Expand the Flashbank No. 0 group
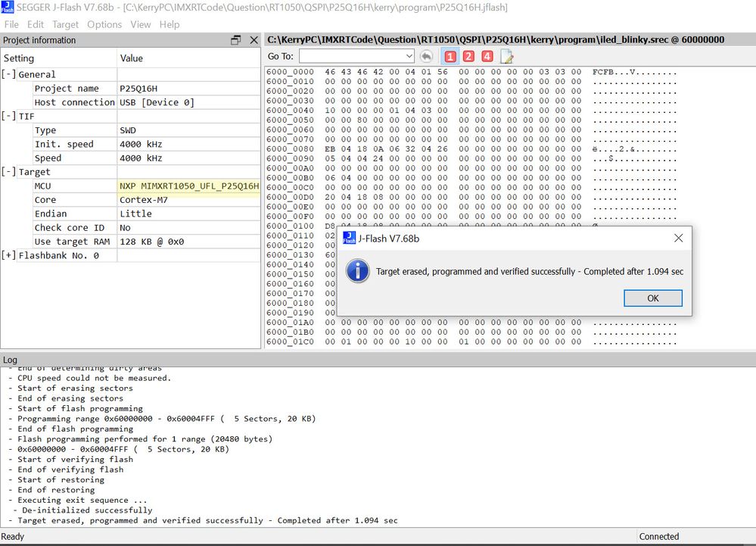Viewport: 756px width, 546px height. (x=8, y=255)
